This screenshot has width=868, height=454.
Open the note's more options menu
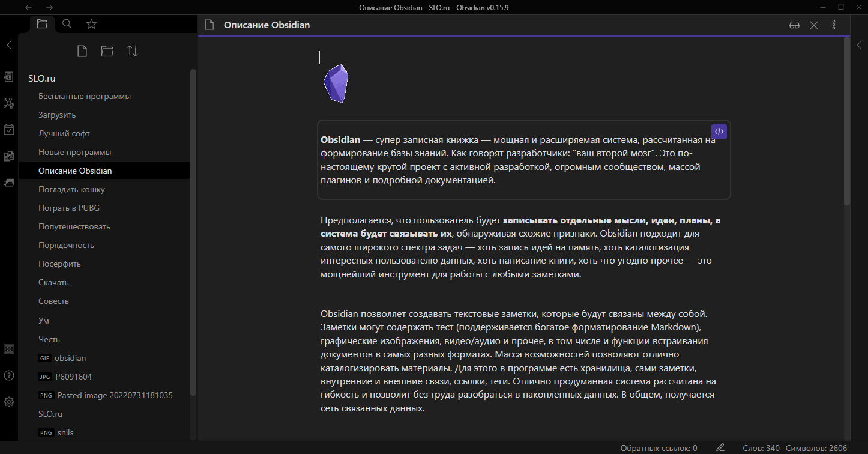point(834,25)
